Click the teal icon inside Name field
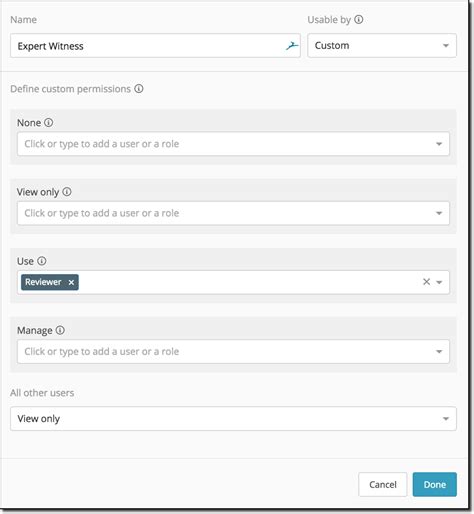Viewport: 474px width, 514px height. [x=292, y=46]
